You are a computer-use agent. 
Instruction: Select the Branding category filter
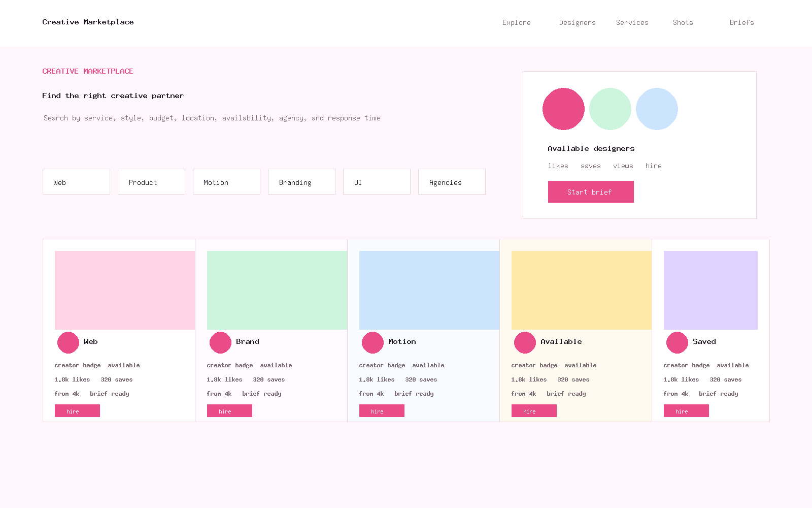pos(301,181)
